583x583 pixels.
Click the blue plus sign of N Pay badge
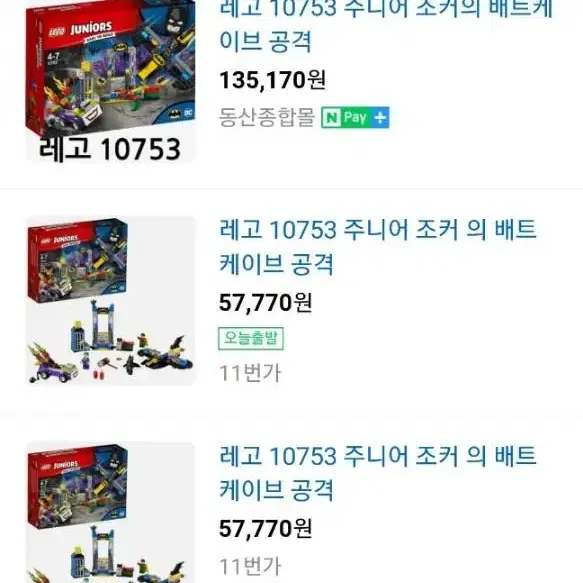tap(380, 117)
